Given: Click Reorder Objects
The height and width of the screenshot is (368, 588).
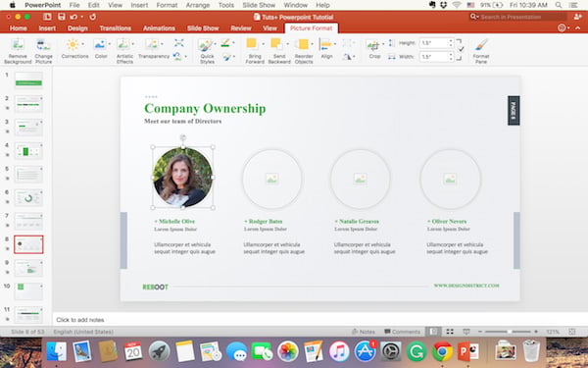Looking at the screenshot, I should pos(304,51).
